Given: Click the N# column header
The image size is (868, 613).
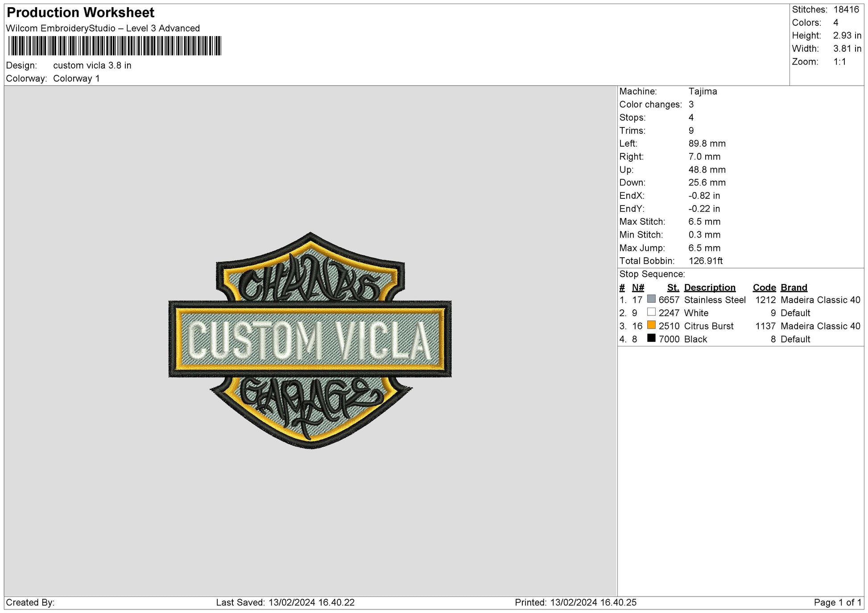Looking at the screenshot, I should click(x=638, y=287).
